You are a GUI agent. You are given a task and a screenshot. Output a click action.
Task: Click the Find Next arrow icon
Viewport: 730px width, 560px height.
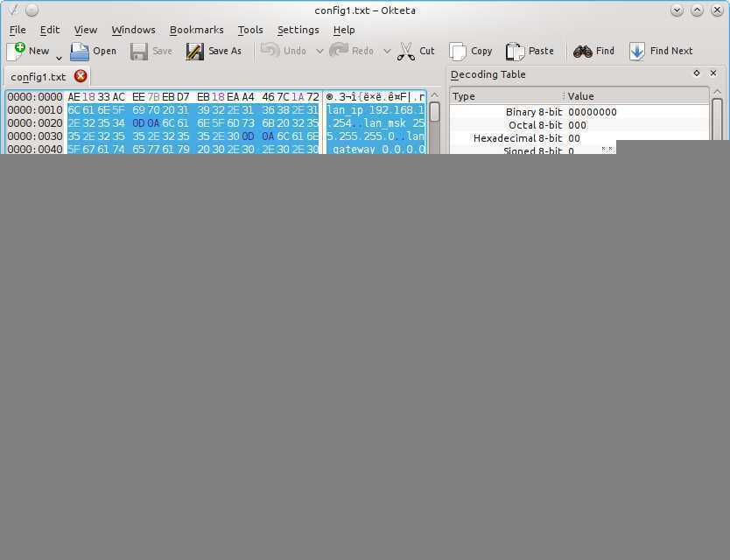[637, 52]
